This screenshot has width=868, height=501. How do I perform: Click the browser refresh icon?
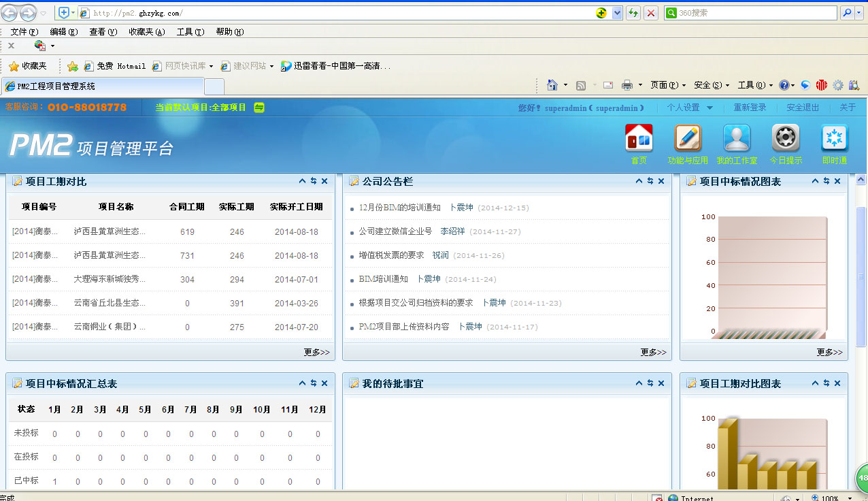coord(633,13)
